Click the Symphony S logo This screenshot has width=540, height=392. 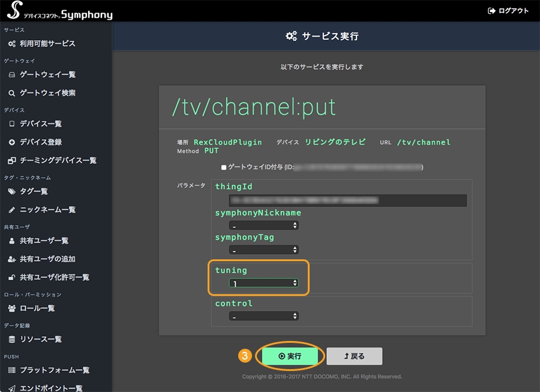pos(14,10)
